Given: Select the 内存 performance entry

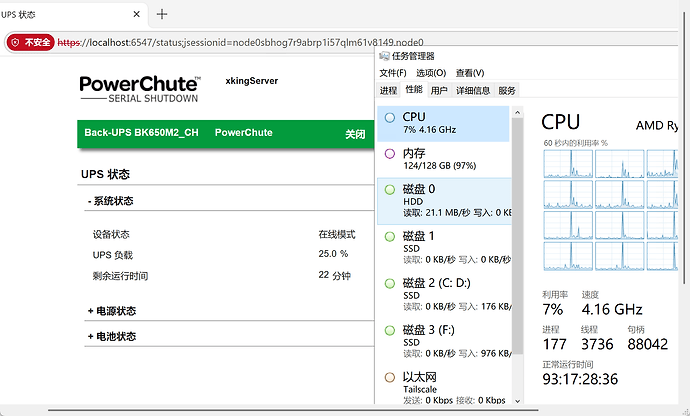Looking at the screenshot, I should coord(444,159).
